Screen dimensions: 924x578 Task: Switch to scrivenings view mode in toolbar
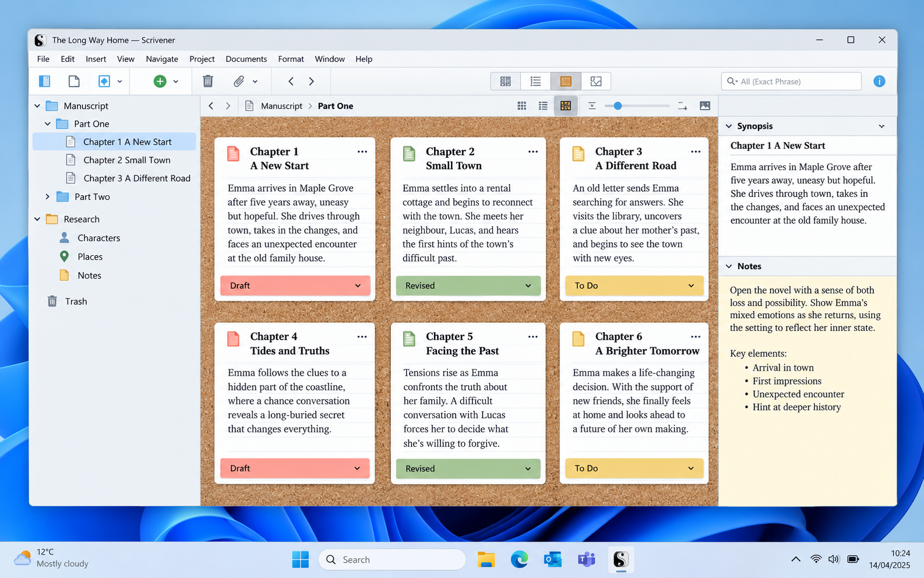[x=506, y=81]
